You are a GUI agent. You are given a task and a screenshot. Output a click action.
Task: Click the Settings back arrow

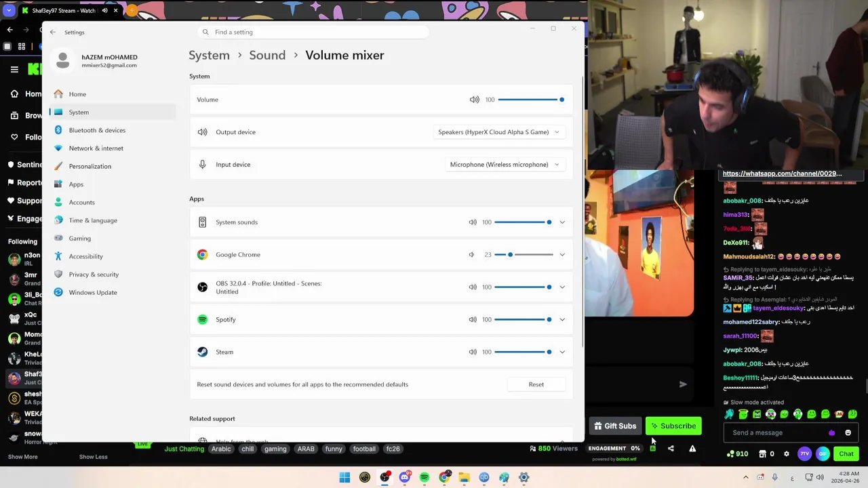[x=53, y=32]
